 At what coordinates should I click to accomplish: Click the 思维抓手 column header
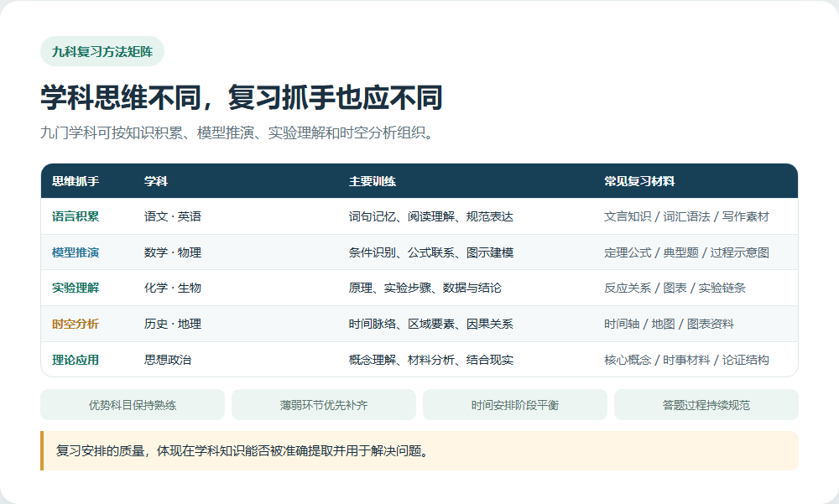click(x=76, y=181)
